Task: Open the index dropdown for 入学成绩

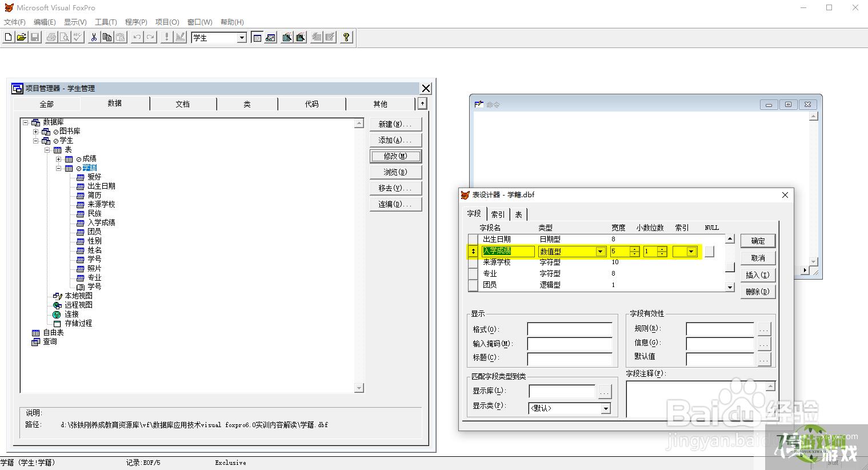Action: [691, 252]
